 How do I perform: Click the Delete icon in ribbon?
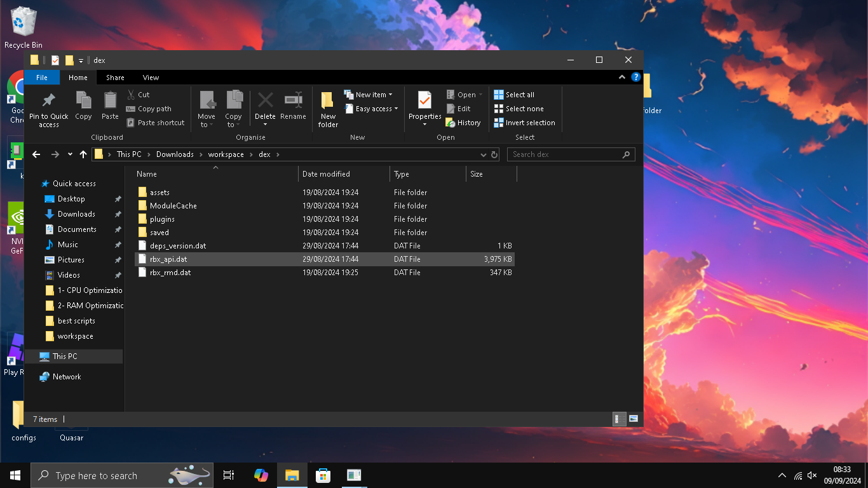click(x=265, y=102)
